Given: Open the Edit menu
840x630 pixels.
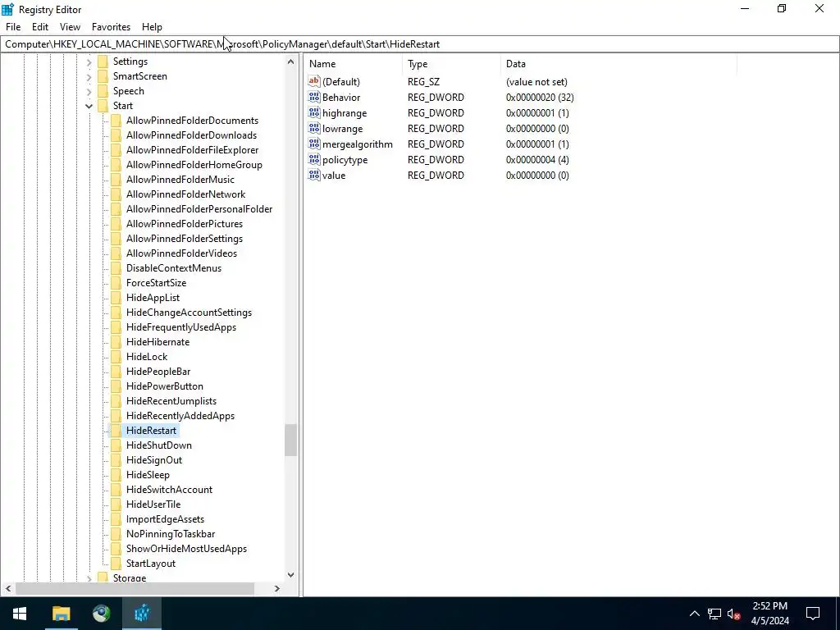Looking at the screenshot, I should [40, 27].
